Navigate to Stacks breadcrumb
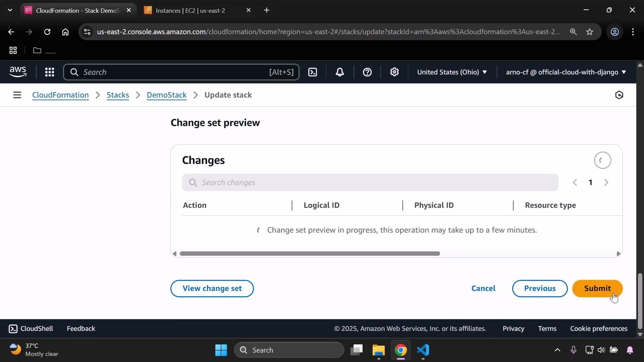 118,95
